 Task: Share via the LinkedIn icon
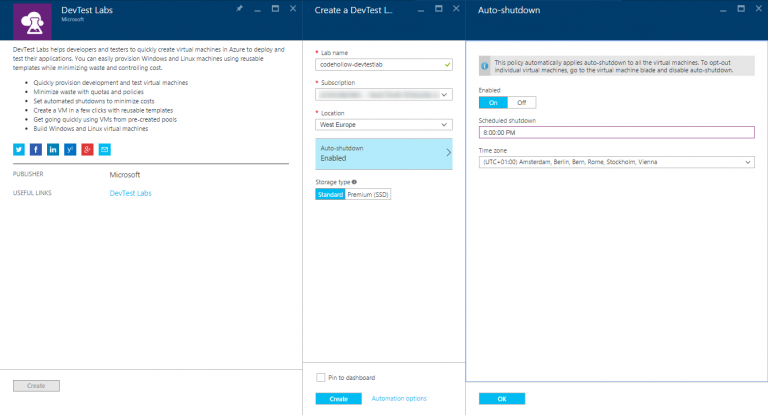53,149
